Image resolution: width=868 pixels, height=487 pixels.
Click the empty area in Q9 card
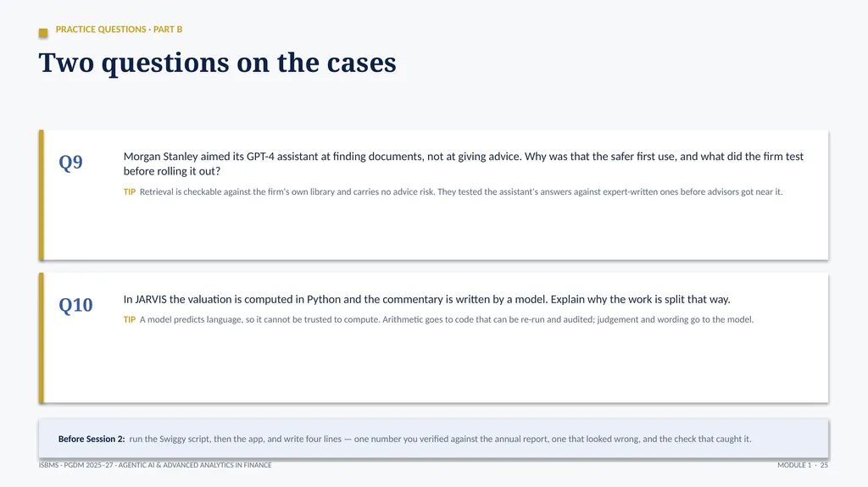coord(435,230)
